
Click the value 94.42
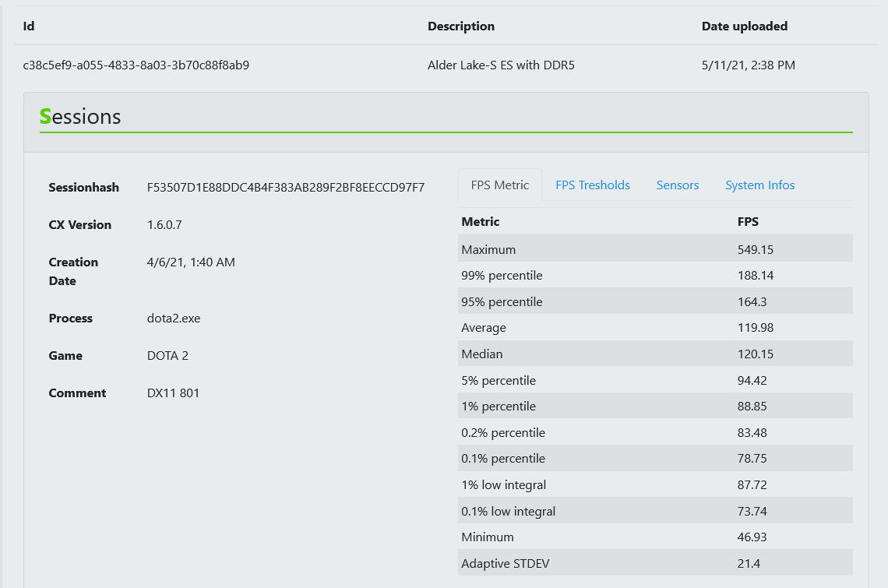tap(752, 381)
